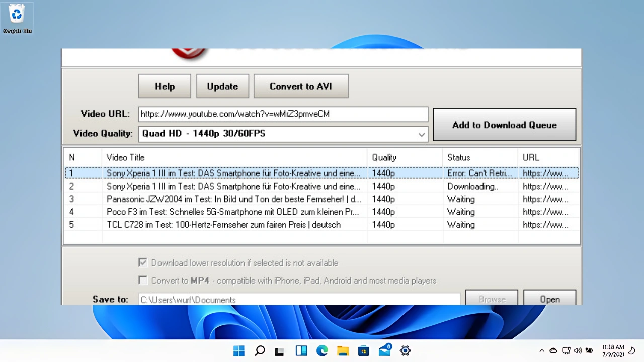Screen dimensions: 644x362
Task: Sort by Status column header
Action: tap(480, 157)
